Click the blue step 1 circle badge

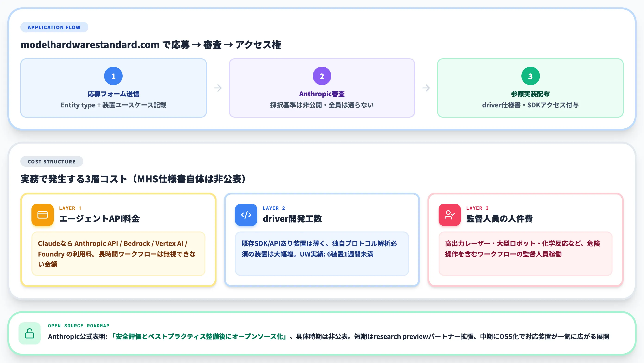113,76
